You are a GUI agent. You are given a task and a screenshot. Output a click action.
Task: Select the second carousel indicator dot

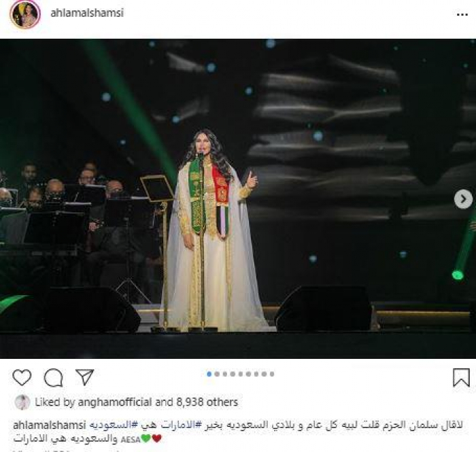coord(217,374)
